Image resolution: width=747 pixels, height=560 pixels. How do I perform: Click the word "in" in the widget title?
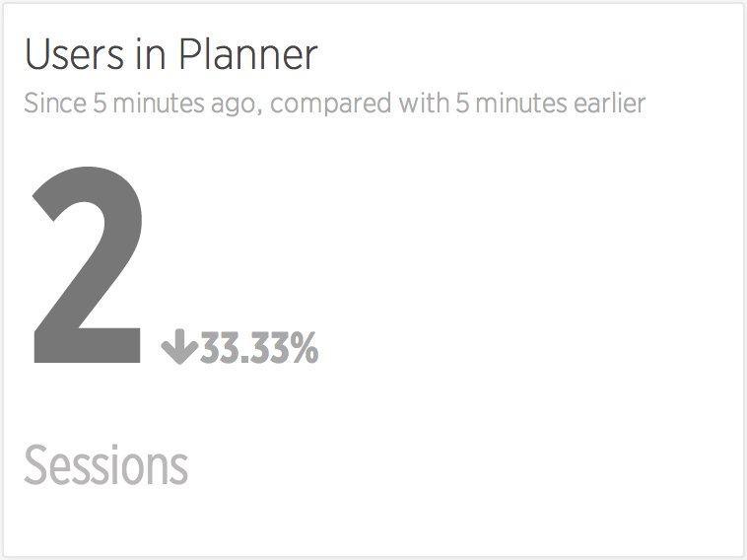pyautogui.click(x=151, y=55)
